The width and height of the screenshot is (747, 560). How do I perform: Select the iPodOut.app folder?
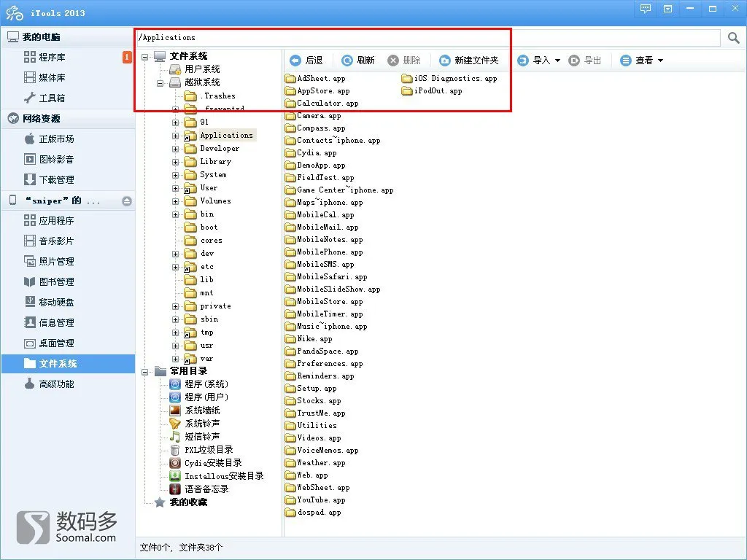[x=432, y=91]
